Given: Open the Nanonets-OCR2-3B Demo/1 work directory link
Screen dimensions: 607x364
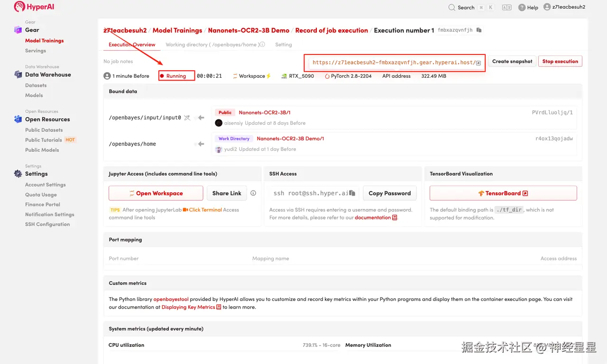Looking at the screenshot, I should click(290, 139).
